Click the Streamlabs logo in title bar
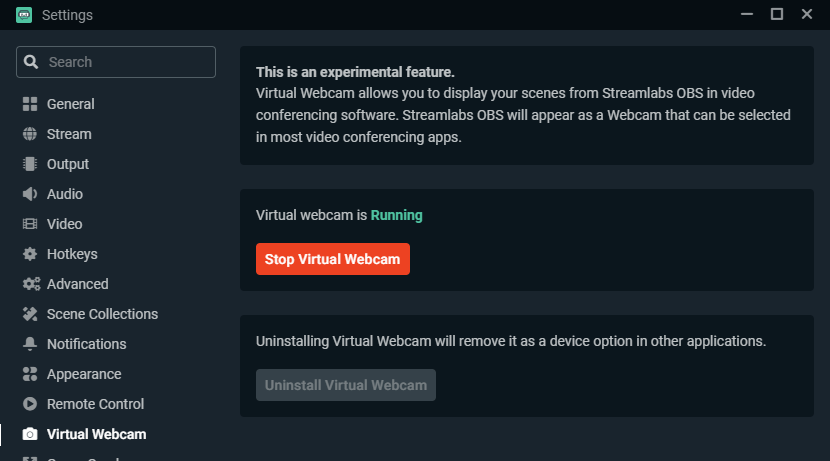Viewport: 830px width, 461px height. [x=24, y=15]
